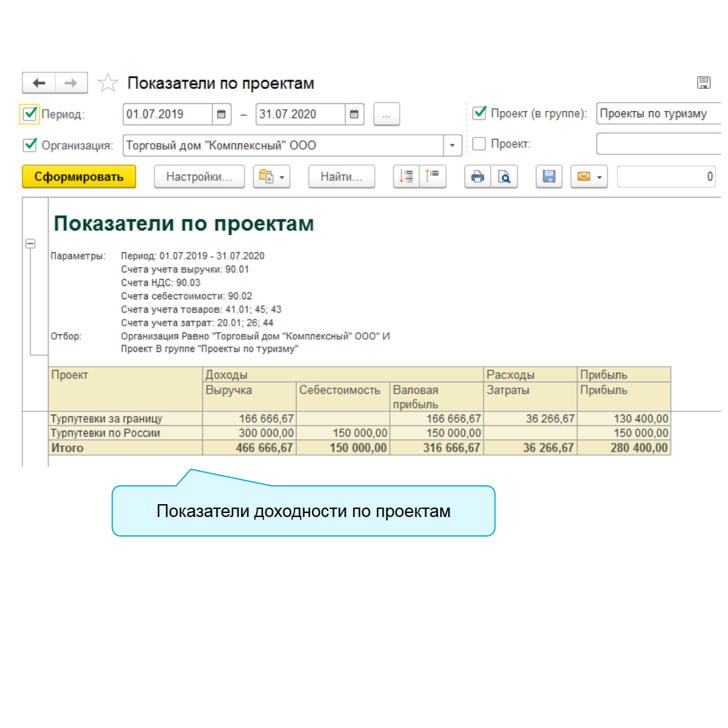This screenshot has width=728, height=728.
Task: Open calendar for start date 01.07.2019
Action: coord(222,114)
